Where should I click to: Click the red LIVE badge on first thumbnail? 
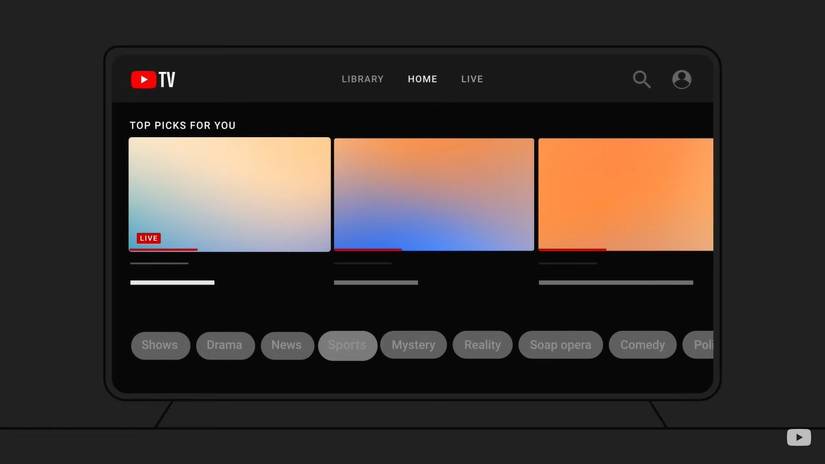[149, 238]
